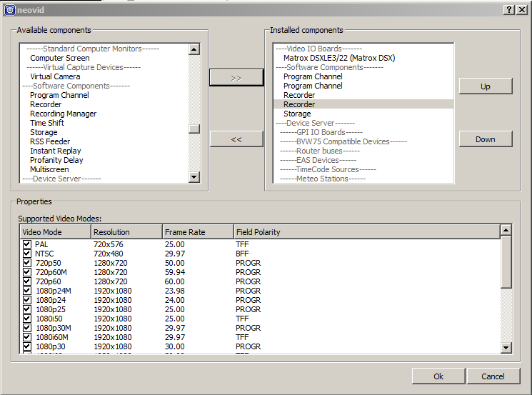
Task: Click the 59.94 frame rate cell
Action: click(x=175, y=272)
